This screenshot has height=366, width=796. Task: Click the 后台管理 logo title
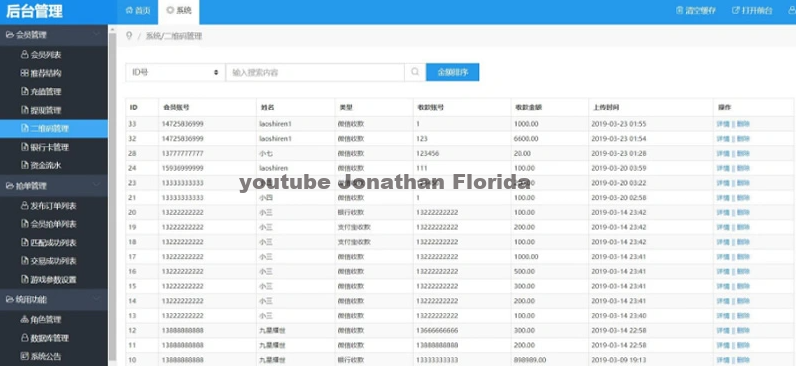(x=35, y=12)
